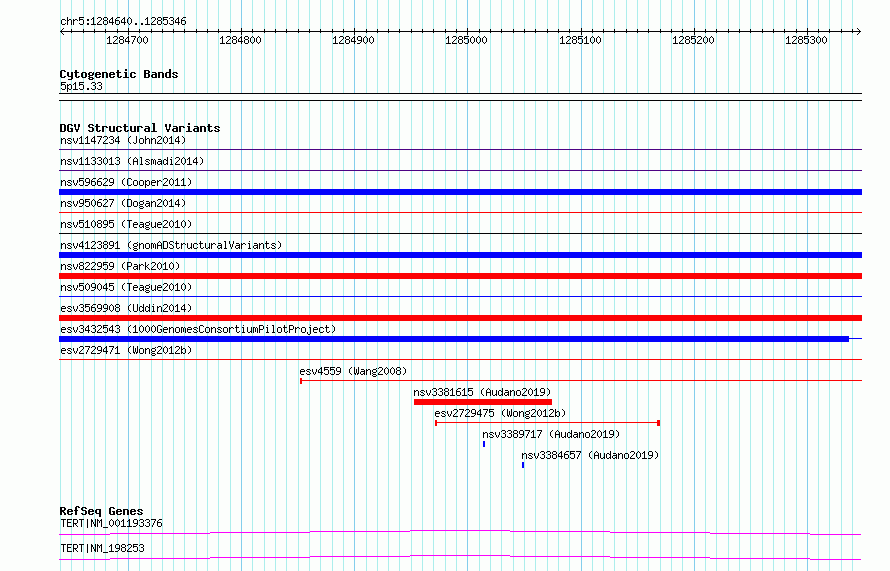The image size is (890, 571).
Task: Click ruler position 1285100
Action: pos(580,40)
